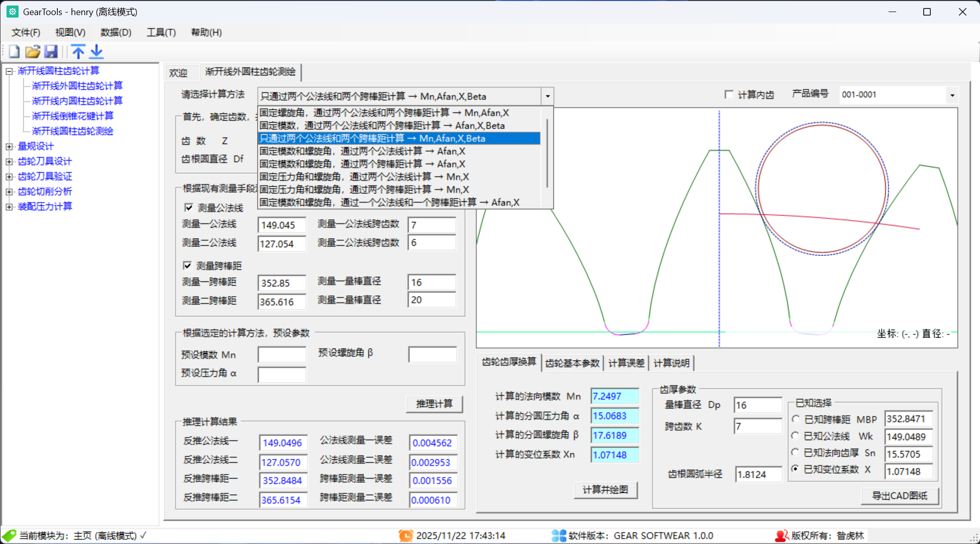Screen dimensions: 980x544
Task: Click the 预设模数 Mn input field
Action: 281,355
